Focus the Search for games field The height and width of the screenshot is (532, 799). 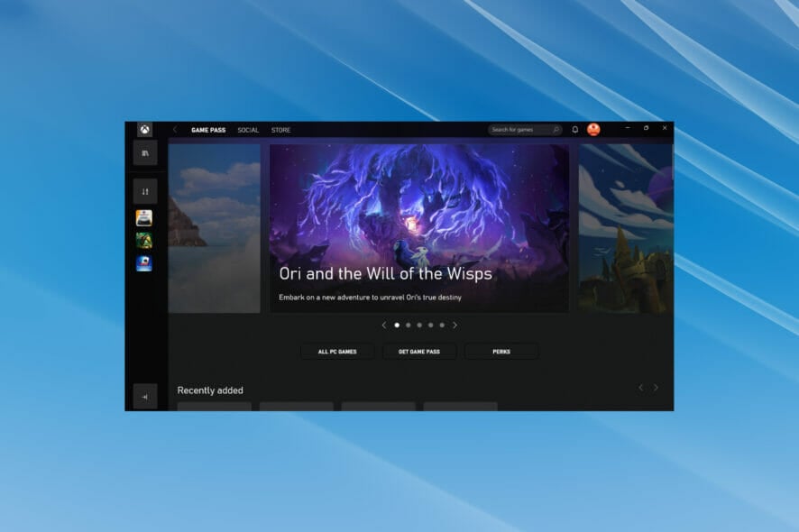click(x=525, y=130)
